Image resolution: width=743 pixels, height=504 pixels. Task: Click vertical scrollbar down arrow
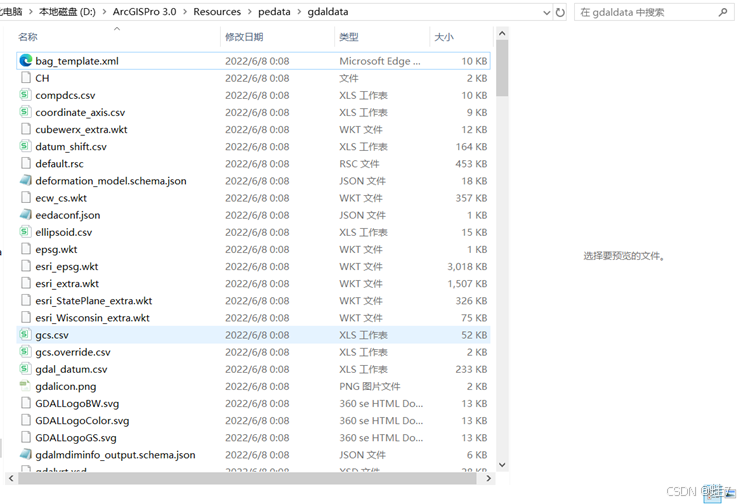click(502, 465)
